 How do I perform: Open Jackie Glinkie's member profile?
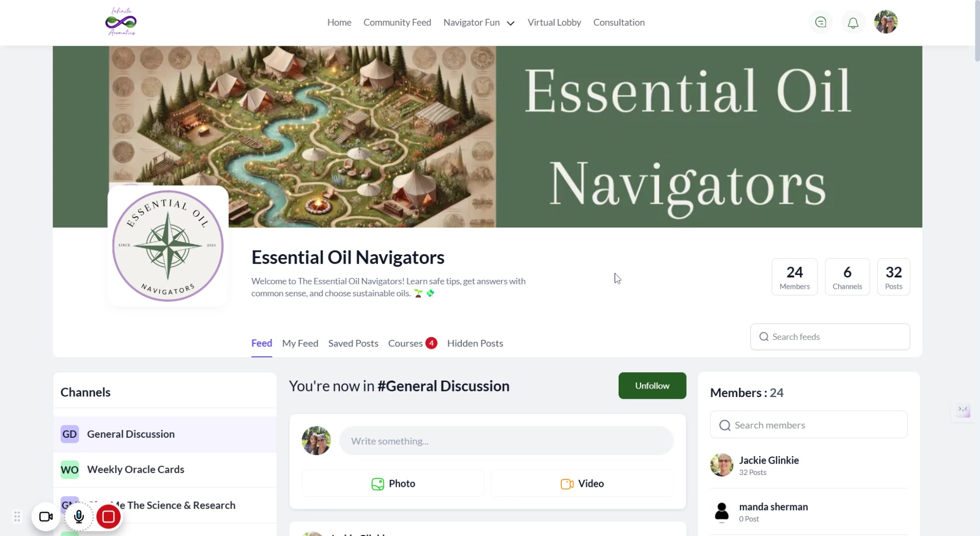point(769,460)
